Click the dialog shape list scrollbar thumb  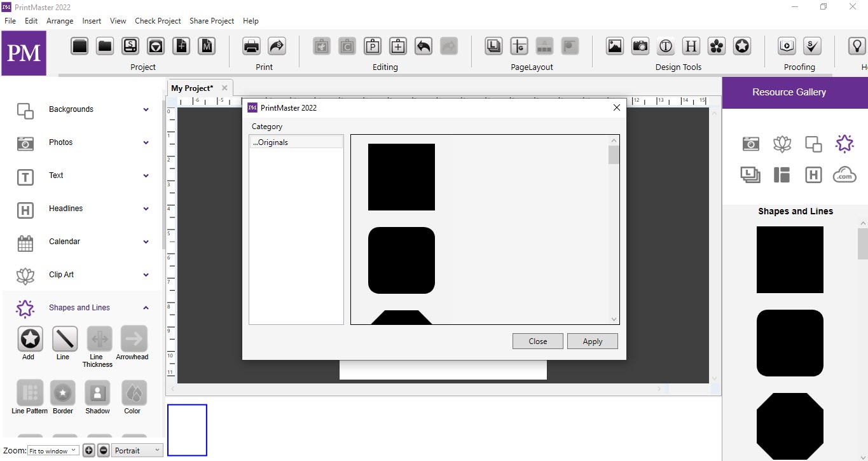[x=614, y=155]
